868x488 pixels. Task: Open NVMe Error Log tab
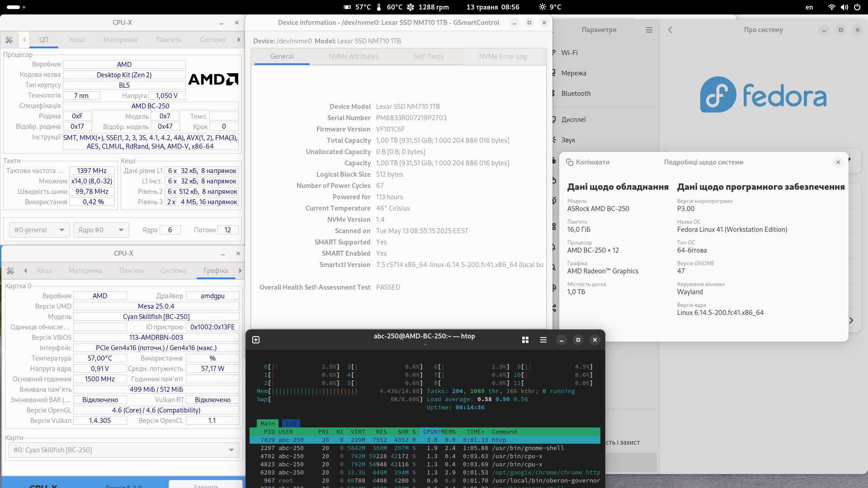point(503,56)
